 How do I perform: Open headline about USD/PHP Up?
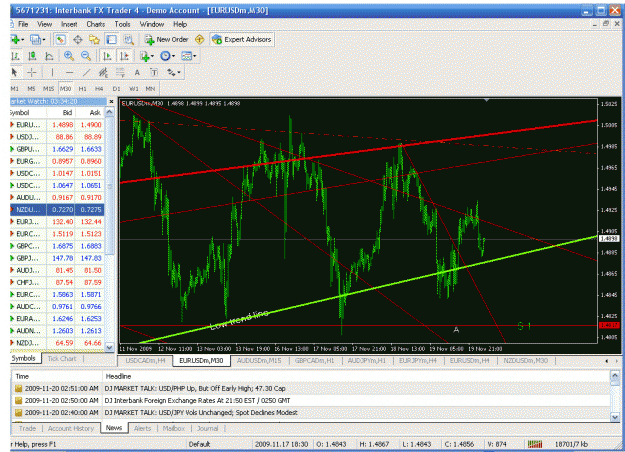point(311,389)
